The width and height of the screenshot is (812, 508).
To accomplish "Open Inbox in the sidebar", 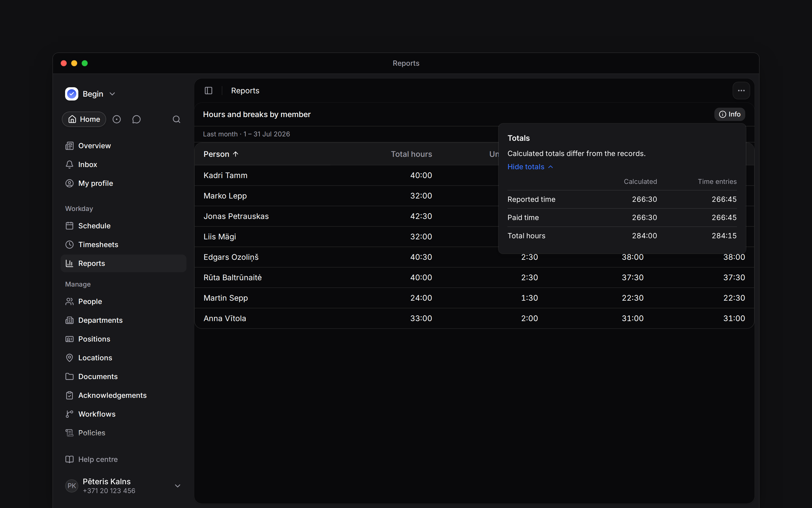I will click(123, 165).
